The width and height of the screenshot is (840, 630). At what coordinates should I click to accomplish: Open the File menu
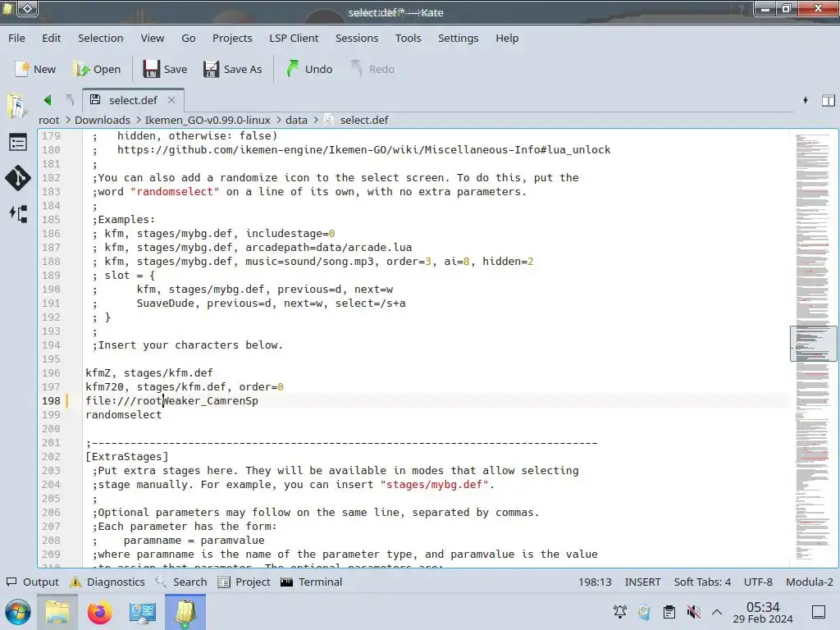click(x=16, y=38)
